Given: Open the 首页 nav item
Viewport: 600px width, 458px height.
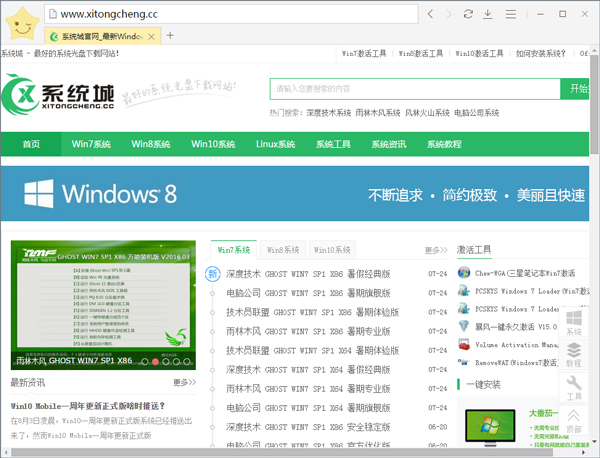Looking at the screenshot, I should click(31, 144).
